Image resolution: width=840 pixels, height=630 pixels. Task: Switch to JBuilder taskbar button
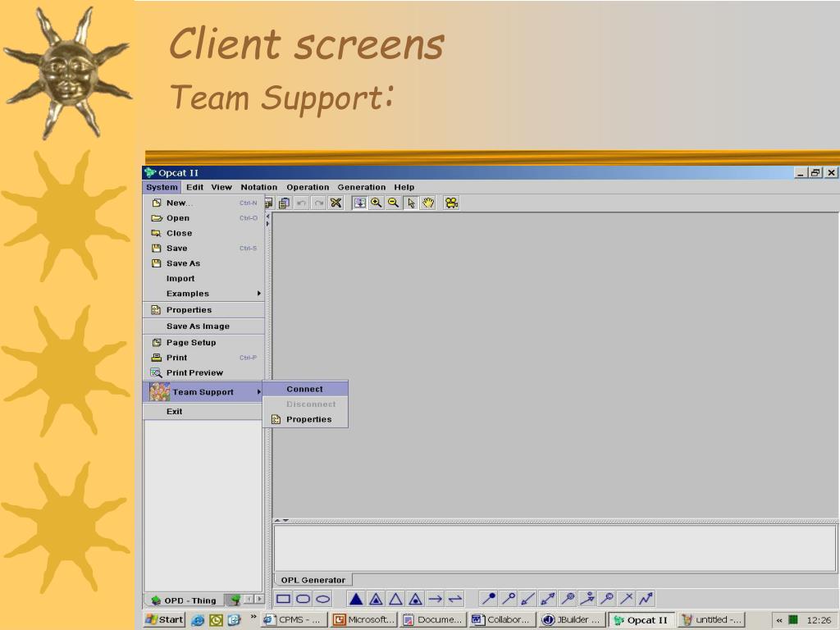[x=572, y=619]
